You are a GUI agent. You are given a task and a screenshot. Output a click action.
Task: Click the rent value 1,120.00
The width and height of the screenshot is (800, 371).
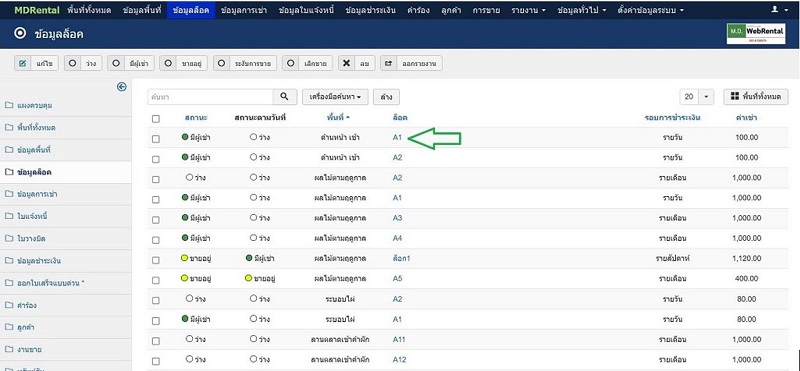coord(746,258)
